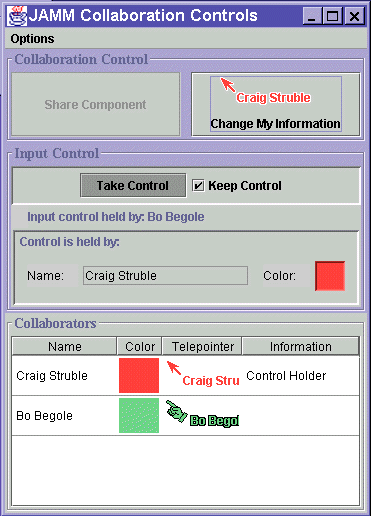This screenshot has width=371, height=516.
Task: Select Bo Begole's green hand telepointer icon
Action: pos(177,411)
